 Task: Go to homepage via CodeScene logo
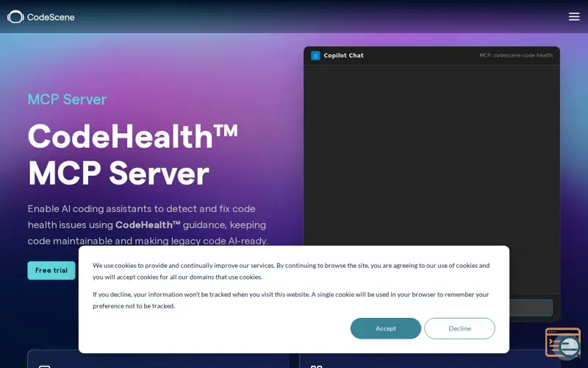click(41, 17)
